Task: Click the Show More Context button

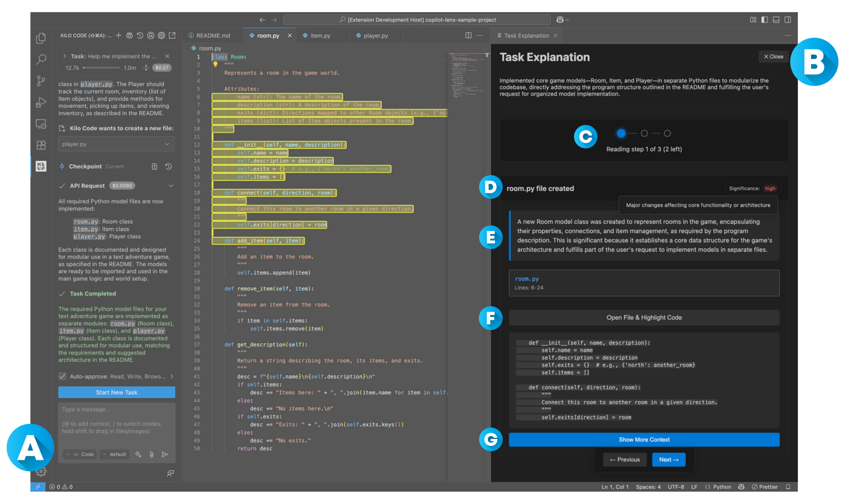Action: coord(644,440)
